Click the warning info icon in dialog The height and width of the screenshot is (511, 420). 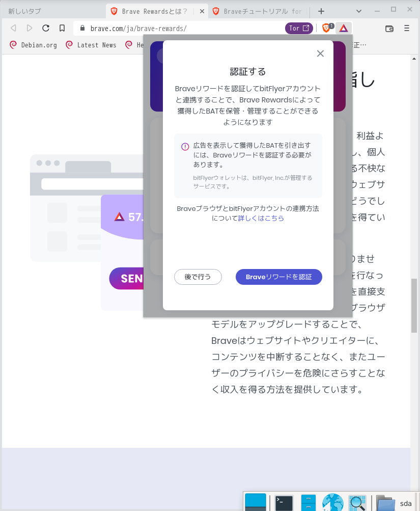[x=185, y=147]
